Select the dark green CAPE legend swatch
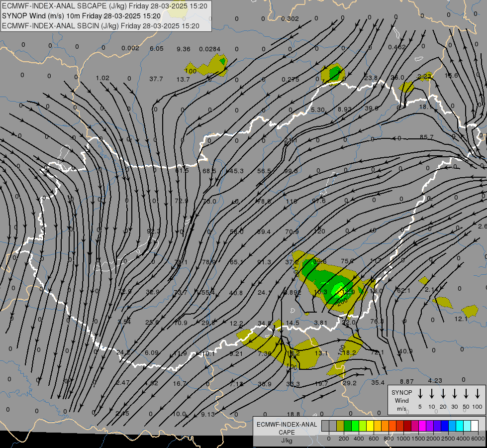 point(348,426)
